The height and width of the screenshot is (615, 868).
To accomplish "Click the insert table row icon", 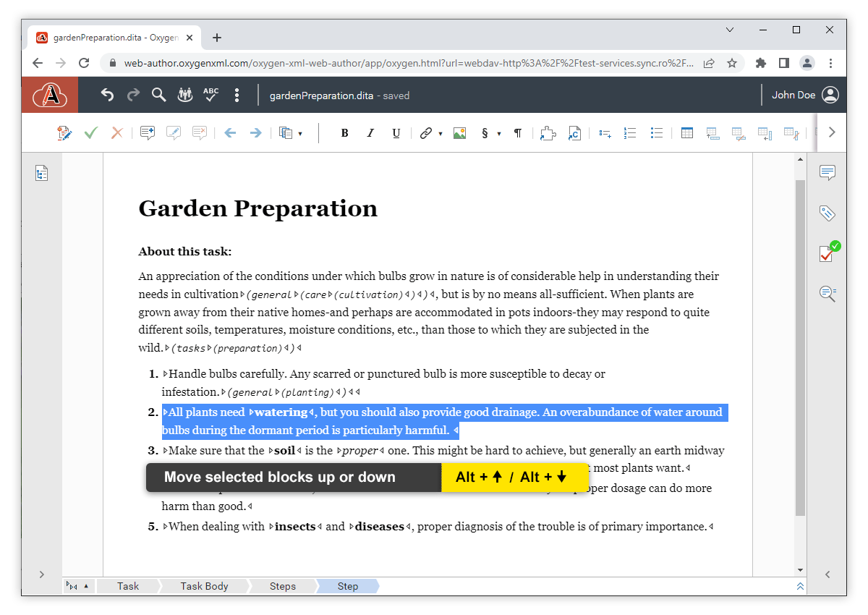I will (x=712, y=133).
